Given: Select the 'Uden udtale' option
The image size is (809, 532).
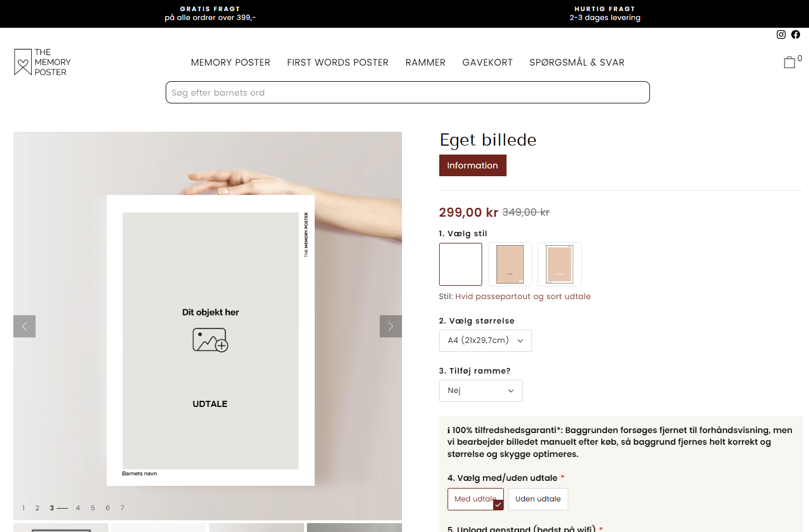Looking at the screenshot, I should pos(538,499).
